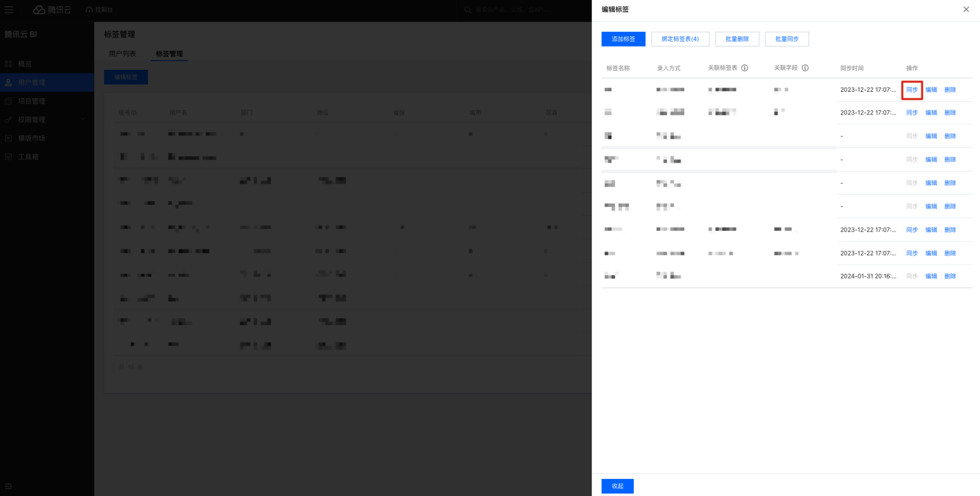Click 编辑 in the third tag row
This screenshot has width=980, height=496.
(931, 136)
